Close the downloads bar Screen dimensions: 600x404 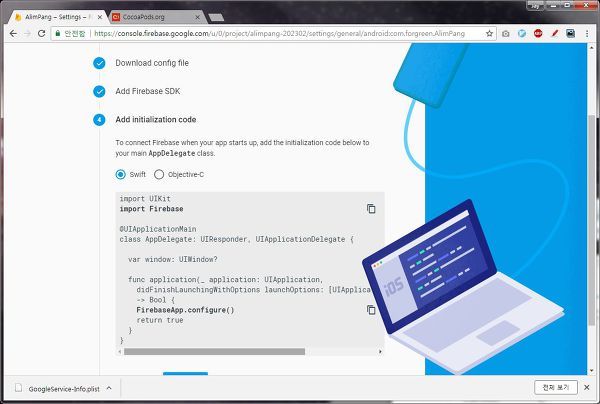(587, 388)
